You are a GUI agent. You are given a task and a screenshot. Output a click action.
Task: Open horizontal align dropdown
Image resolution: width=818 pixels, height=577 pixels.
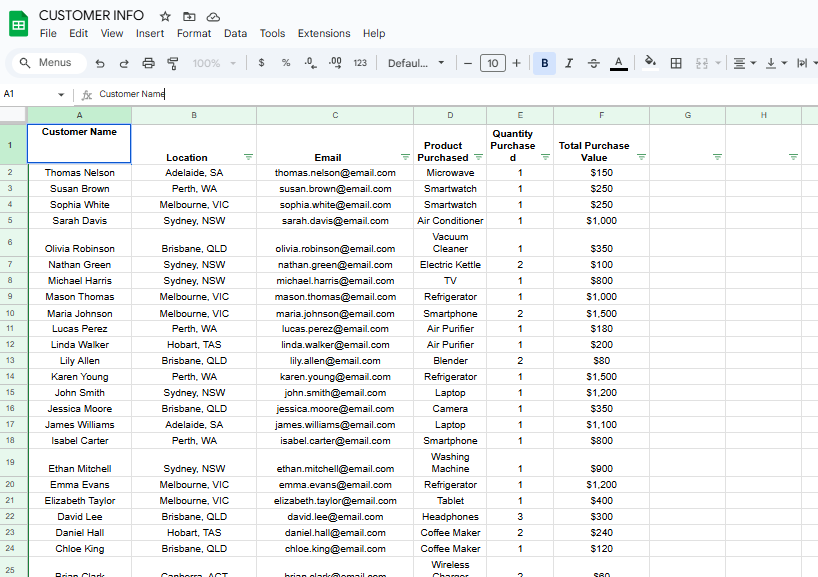click(x=744, y=63)
